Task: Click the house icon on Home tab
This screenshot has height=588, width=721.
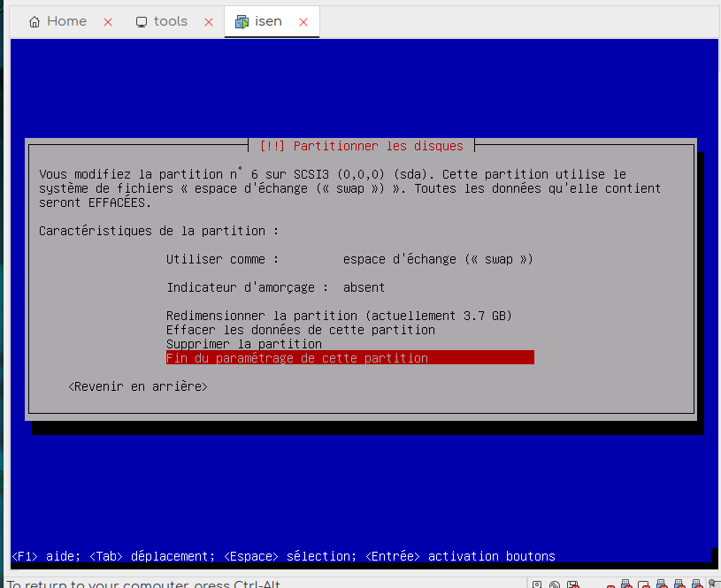Action: (35, 22)
